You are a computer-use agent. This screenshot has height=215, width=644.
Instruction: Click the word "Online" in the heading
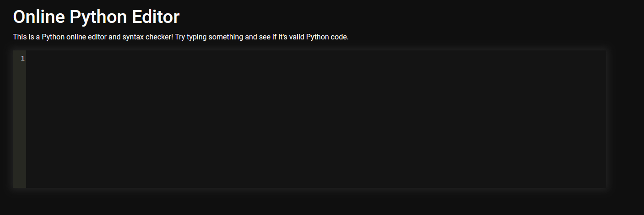pyautogui.click(x=38, y=17)
